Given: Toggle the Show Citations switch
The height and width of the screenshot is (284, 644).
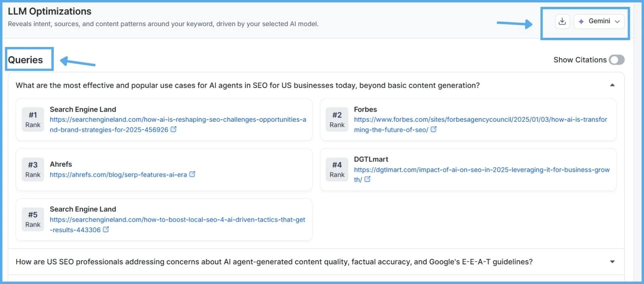Looking at the screenshot, I should click(x=616, y=60).
